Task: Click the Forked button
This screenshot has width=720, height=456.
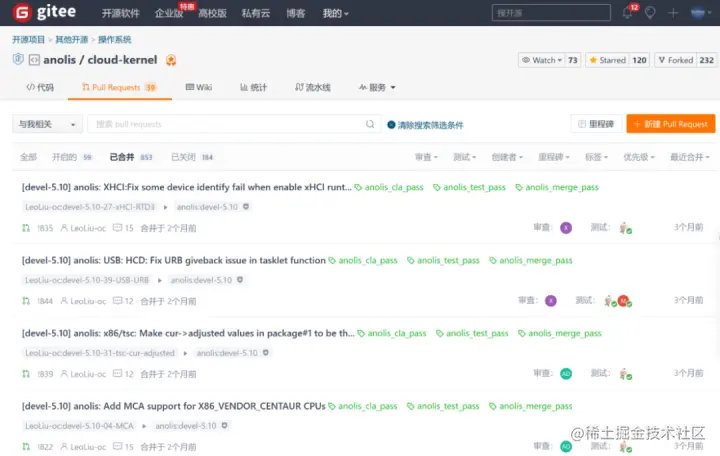Action: pyautogui.click(x=675, y=60)
